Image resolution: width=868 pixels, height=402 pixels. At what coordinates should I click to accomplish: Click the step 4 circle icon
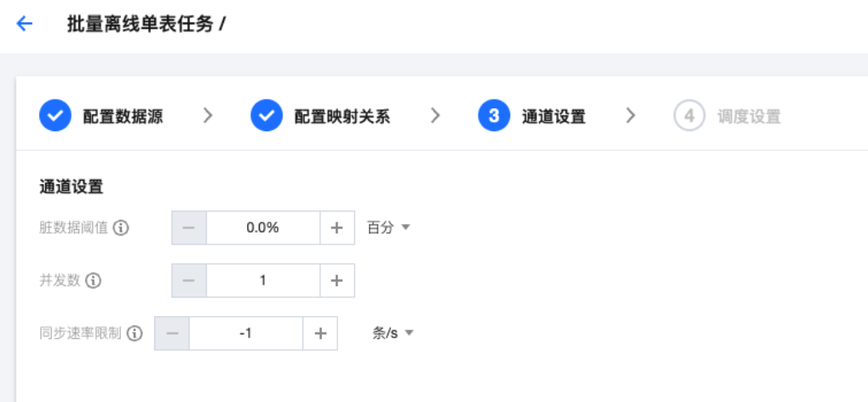coord(688,116)
